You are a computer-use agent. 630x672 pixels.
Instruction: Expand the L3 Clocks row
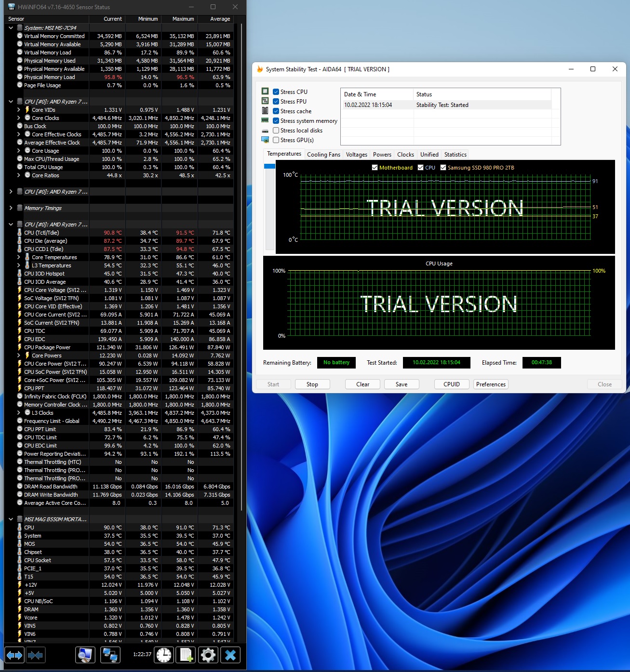(x=19, y=413)
